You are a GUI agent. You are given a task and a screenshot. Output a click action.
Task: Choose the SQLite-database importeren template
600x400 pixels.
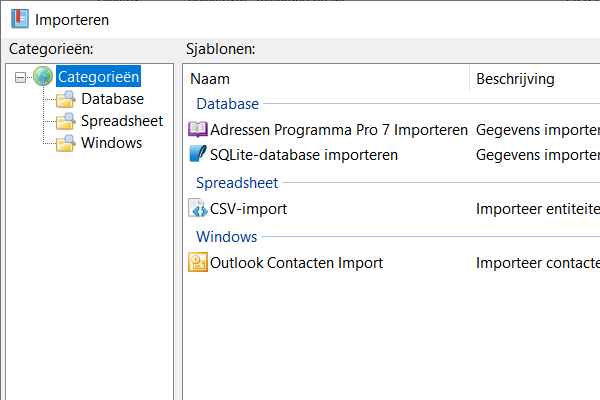(x=303, y=155)
